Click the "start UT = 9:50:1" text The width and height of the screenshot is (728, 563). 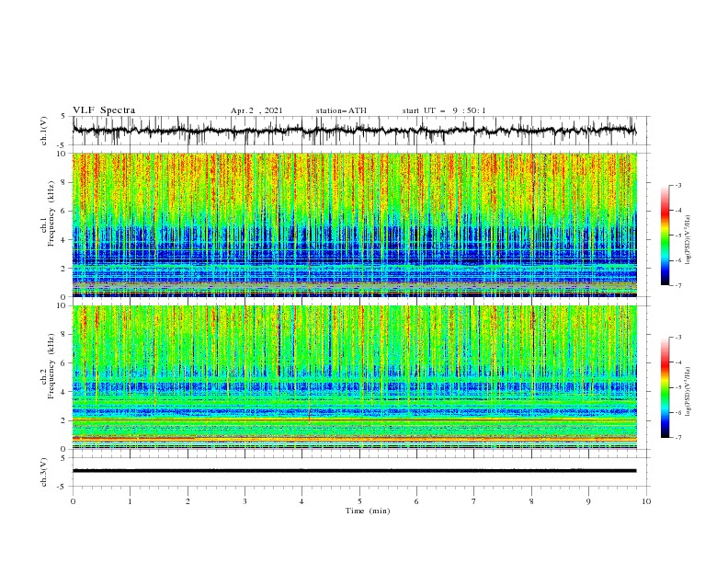(444, 110)
